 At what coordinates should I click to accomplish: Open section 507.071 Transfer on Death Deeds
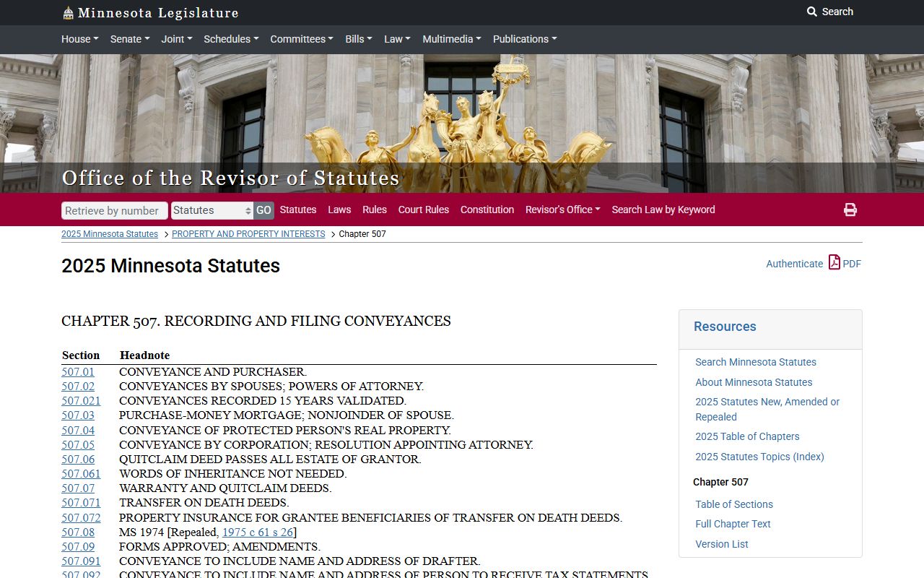click(81, 503)
